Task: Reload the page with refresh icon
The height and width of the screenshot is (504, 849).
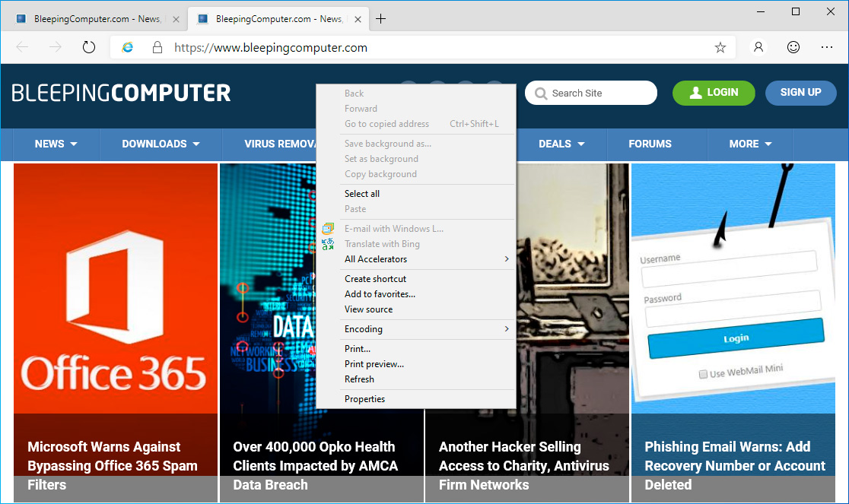Action: tap(89, 48)
